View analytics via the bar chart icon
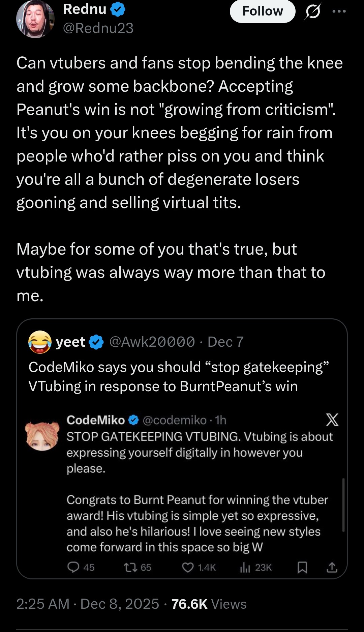Viewport: 364px width, 632px height. (245, 568)
